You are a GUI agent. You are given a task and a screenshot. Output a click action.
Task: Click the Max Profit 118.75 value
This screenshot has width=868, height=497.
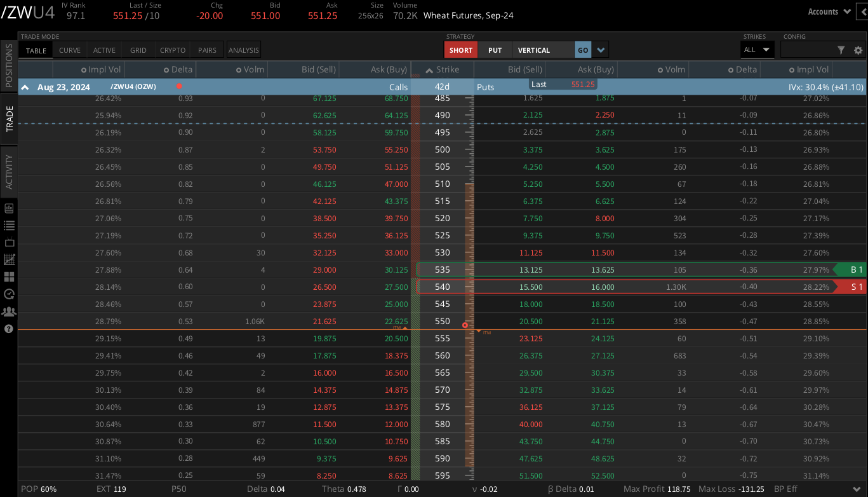(679, 489)
